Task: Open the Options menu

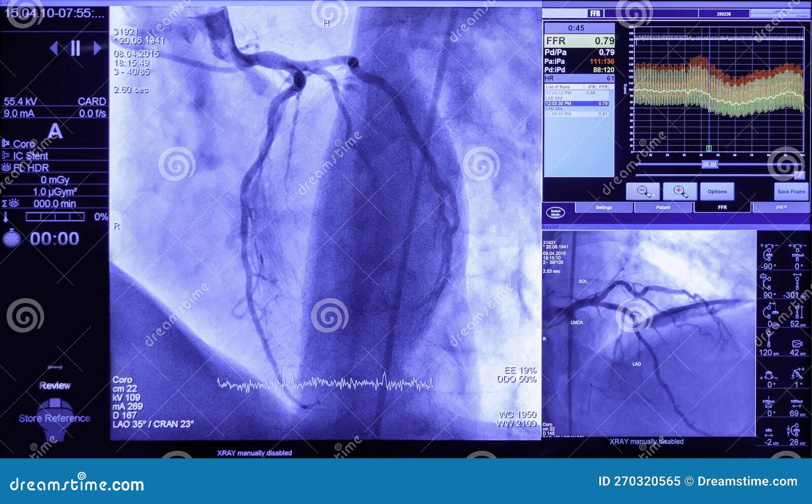Action: click(x=717, y=192)
